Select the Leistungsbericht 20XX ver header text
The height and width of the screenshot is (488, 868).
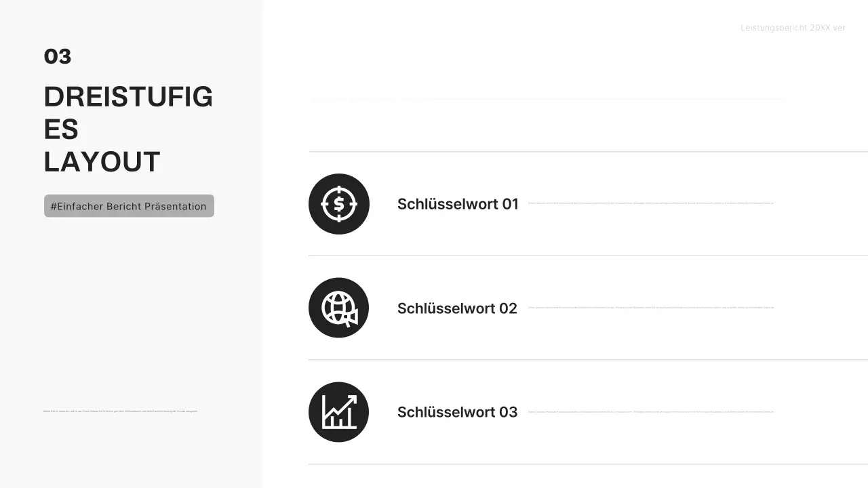pos(793,28)
